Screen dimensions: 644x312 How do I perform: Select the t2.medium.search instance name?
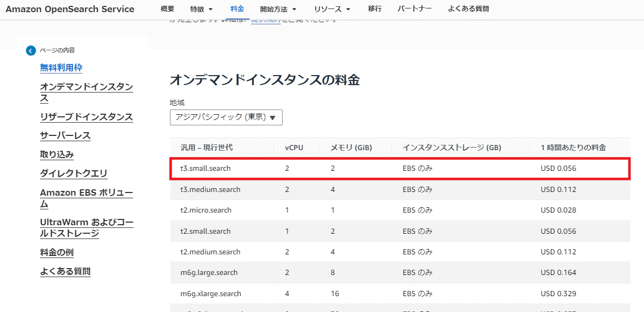[211, 252]
